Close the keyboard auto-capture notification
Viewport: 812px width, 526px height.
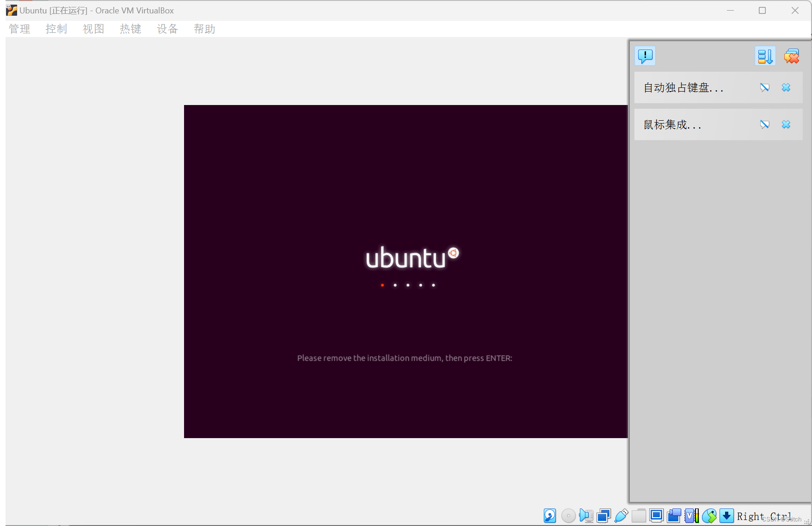pos(786,87)
